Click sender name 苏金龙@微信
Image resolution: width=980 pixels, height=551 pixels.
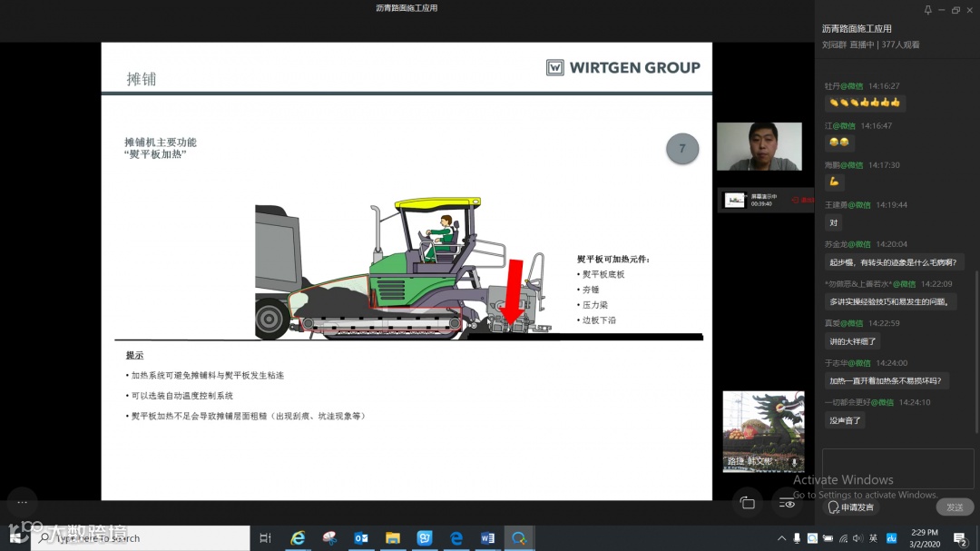(x=848, y=244)
